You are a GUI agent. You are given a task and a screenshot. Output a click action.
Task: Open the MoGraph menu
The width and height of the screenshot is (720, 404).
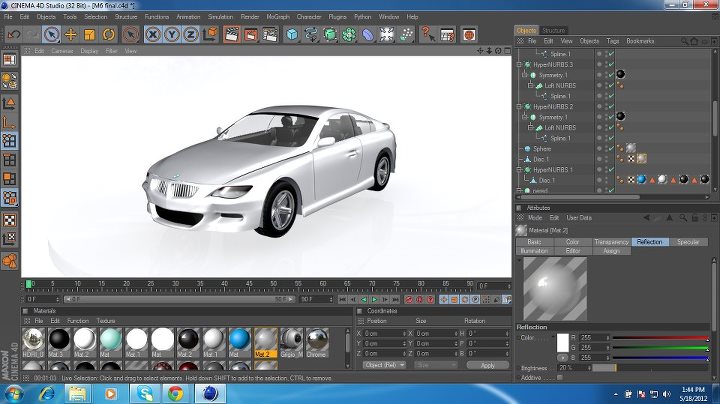[x=278, y=17]
